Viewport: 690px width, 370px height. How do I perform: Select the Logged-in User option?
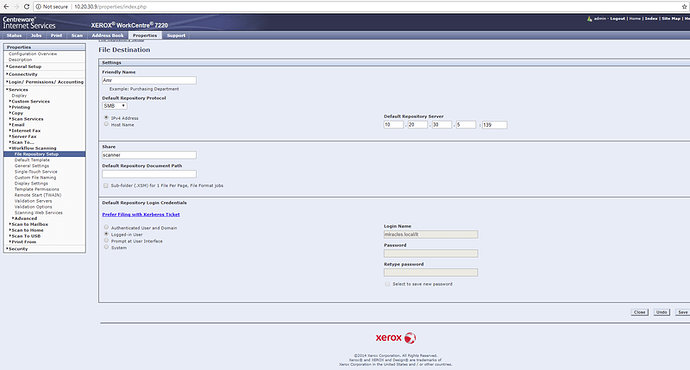click(106, 234)
